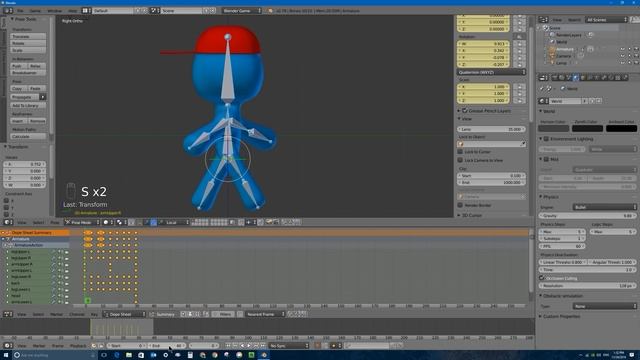Switch to the Render properties tab icon
The width and height of the screenshot is (640, 360).
click(x=555, y=78)
